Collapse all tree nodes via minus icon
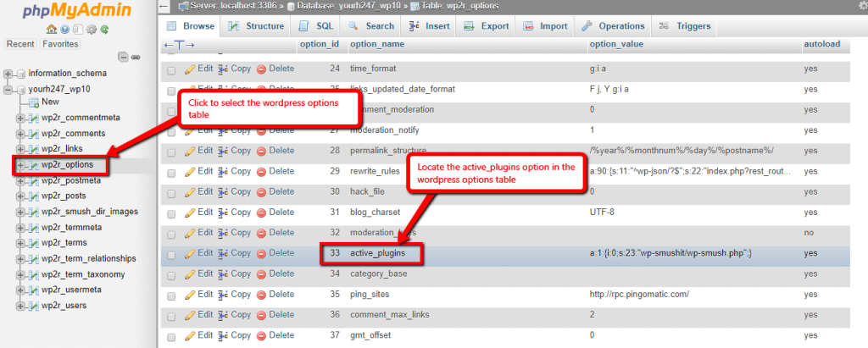Viewport: 868px width, 348px height. coord(124,57)
